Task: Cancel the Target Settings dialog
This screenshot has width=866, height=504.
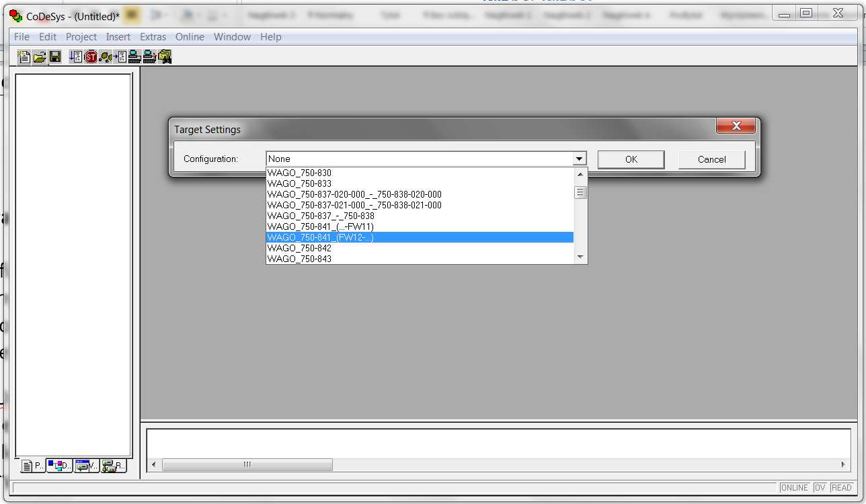Action: [712, 159]
